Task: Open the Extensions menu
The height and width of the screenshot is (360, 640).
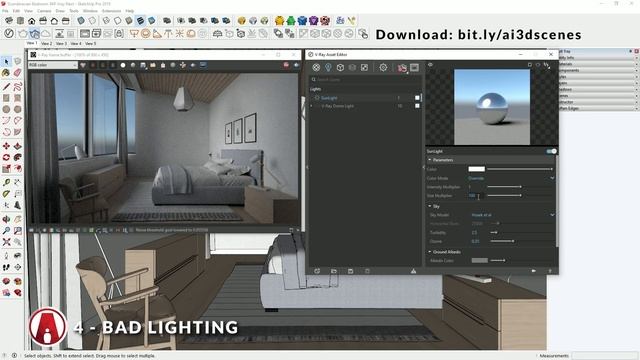Action: [111, 11]
